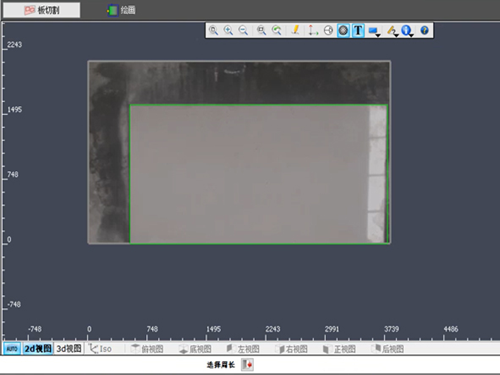Click the zoom out magnifier icon
The width and height of the screenshot is (500, 375).
(x=243, y=31)
